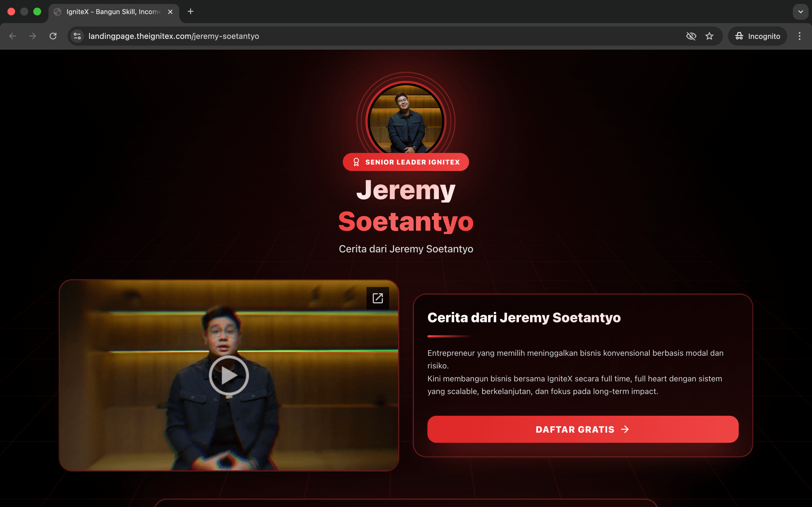
Task: Open the site information icon in address bar
Action: [78, 36]
